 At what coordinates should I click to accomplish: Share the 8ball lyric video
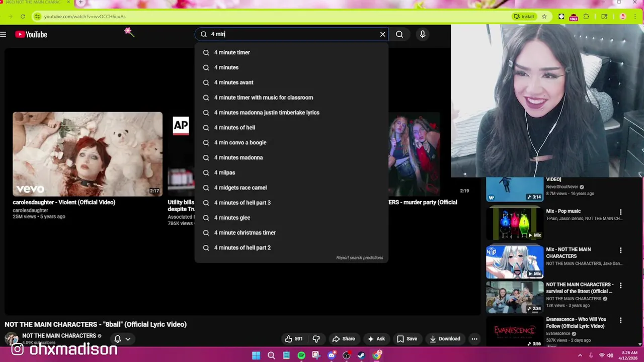(x=343, y=339)
